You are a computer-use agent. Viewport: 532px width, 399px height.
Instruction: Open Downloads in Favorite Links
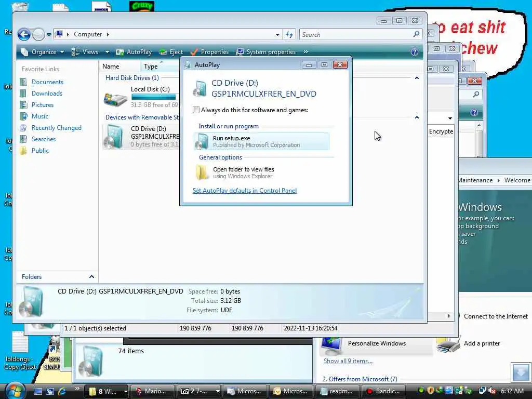pos(47,94)
